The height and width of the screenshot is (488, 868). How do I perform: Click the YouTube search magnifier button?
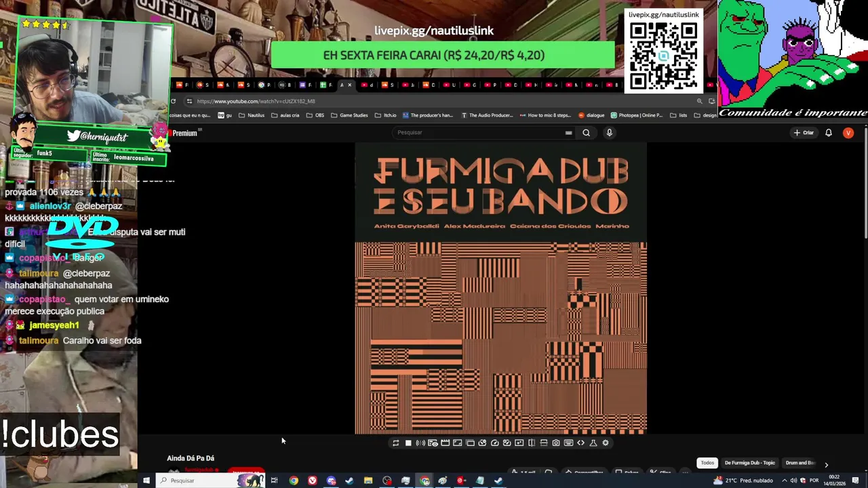point(586,133)
